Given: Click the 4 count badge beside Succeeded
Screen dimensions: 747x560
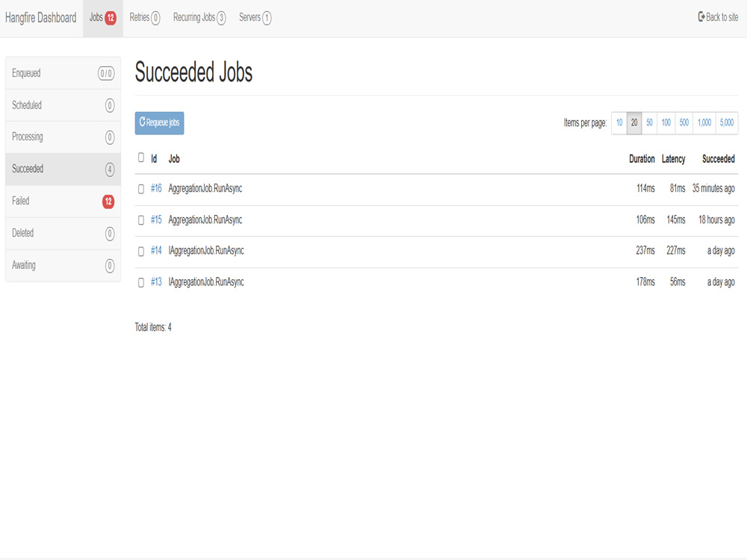Looking at the screenshot, I should click(x=110, y=169).
